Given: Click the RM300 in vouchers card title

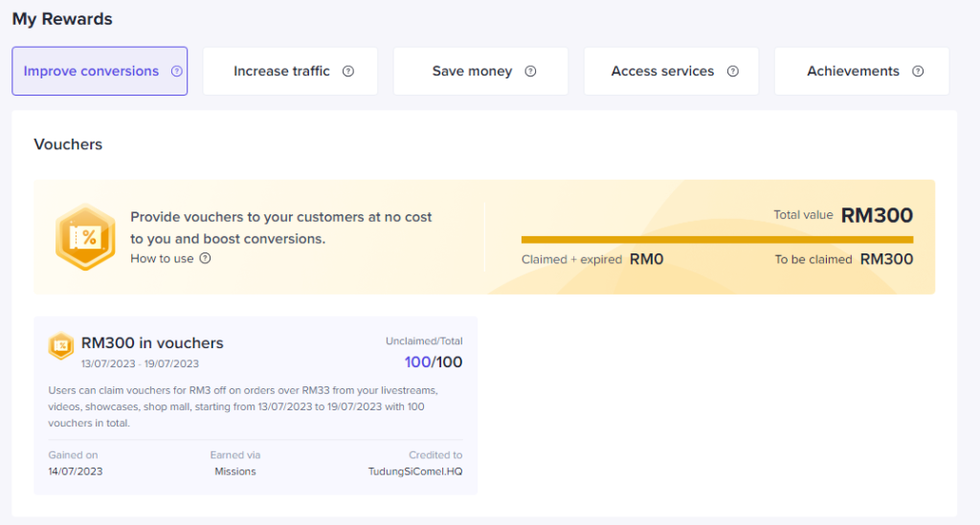Looking at the screenshot, I should pos(152,342).
